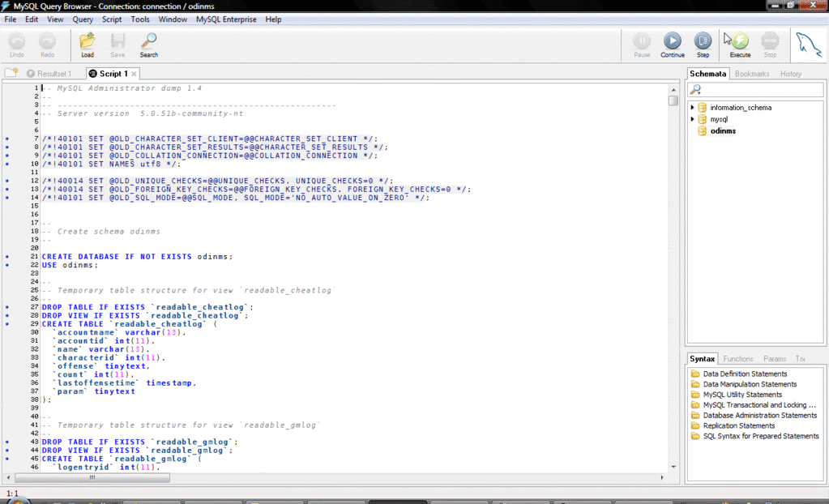Image resolution: width=829 pixels, height=504 pixels.
Task: Open the Data Definition Statements folder
Action: point(745,374)
